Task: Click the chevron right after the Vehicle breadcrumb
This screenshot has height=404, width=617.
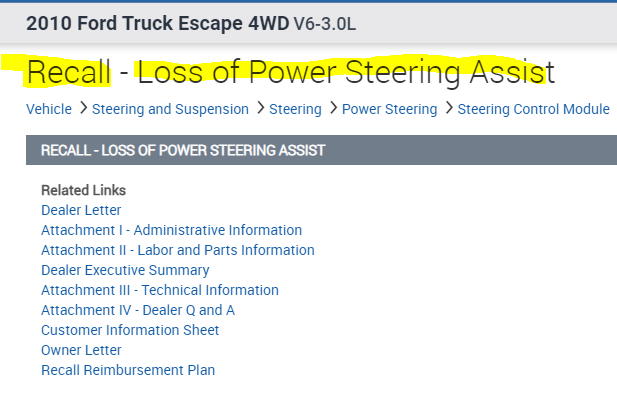Action: (x=82, y=108)
